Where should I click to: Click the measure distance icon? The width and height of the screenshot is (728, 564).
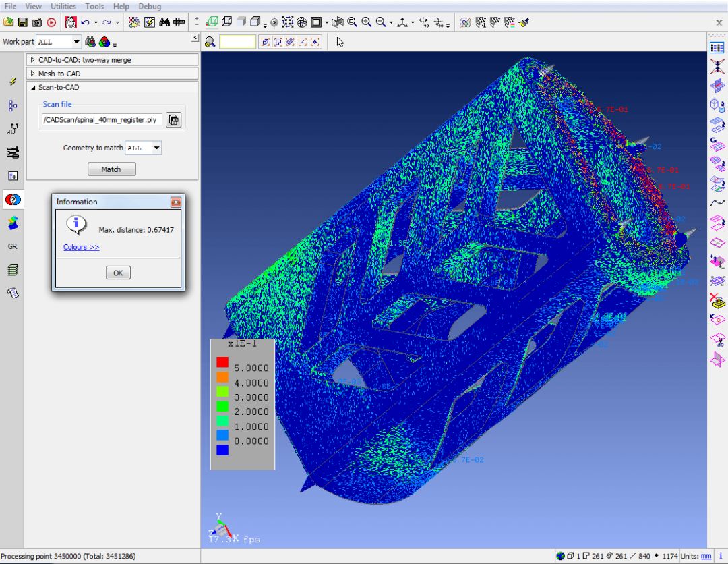click(178, 22)
